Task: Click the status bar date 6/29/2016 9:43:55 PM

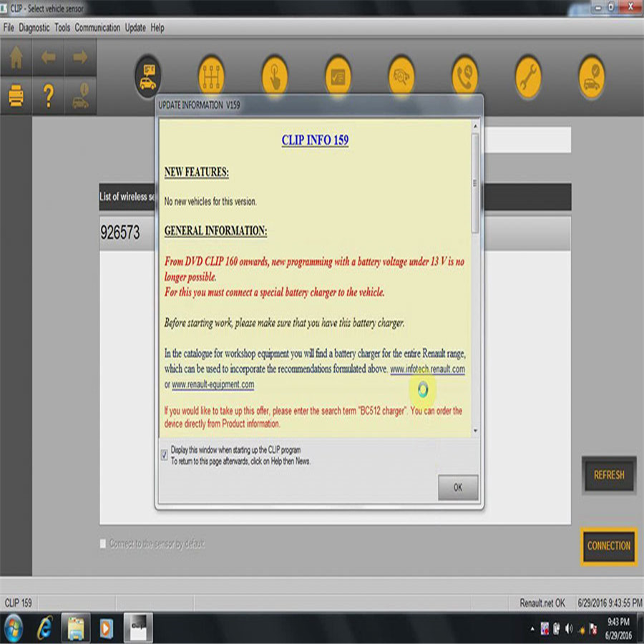Action: click(610, 603)
